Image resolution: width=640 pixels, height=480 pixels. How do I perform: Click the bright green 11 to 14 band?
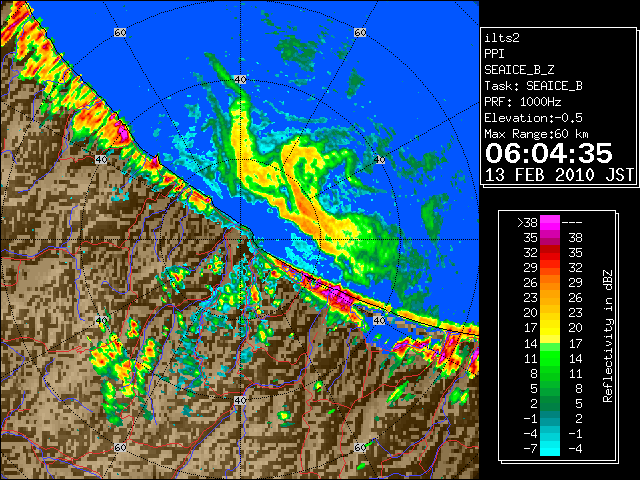(x=550, y=358)
